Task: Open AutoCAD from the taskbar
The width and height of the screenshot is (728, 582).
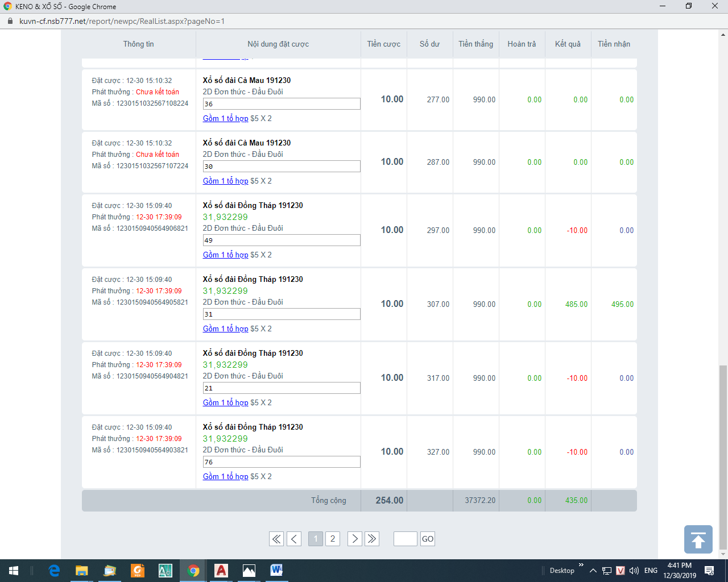Action: (221, 571)
